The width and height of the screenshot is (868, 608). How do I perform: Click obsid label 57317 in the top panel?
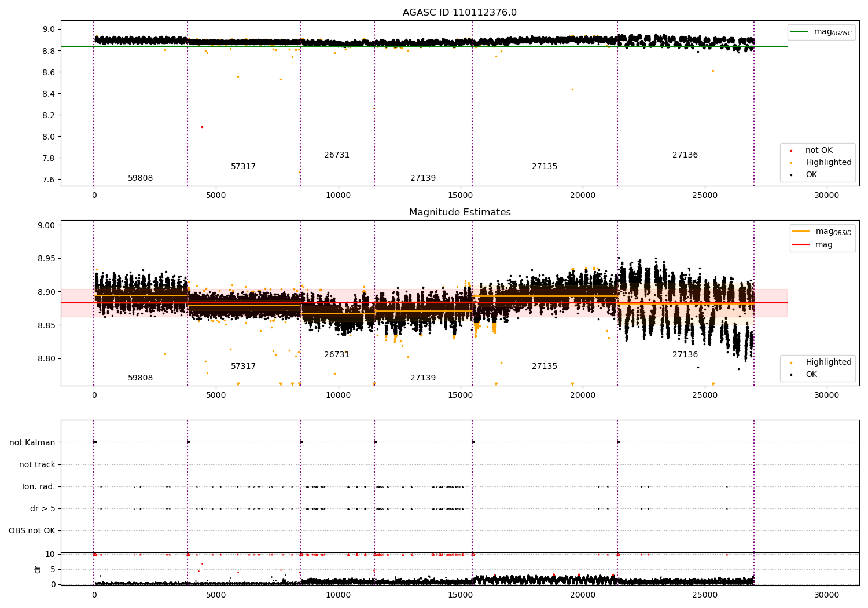[243, 167]
